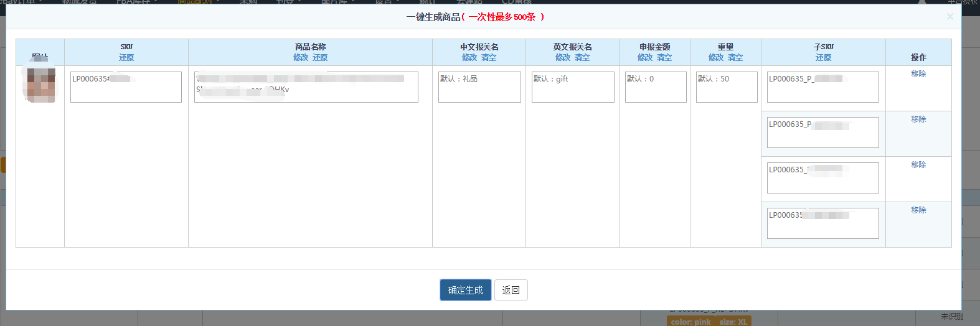Remove the first sub-SKU row via 移除

pyautogui.click(x=918, y=74)
